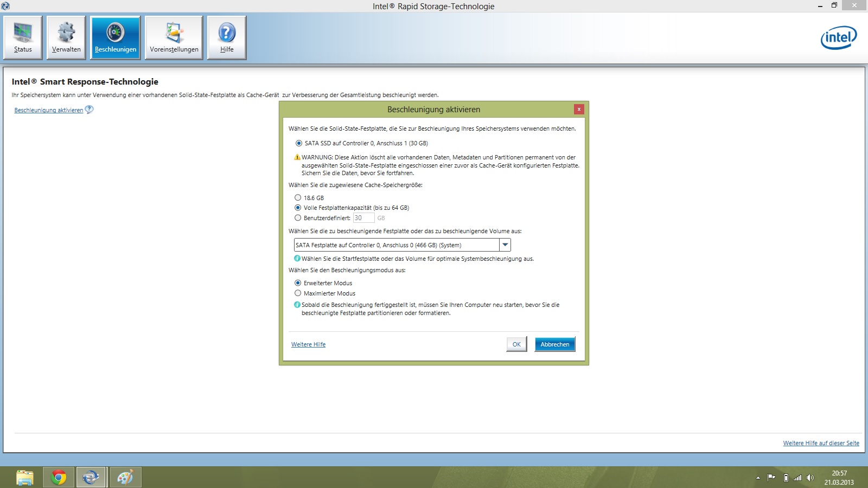The image size is (868, 488).
Task: Click the warning icon beside WARNUNG text
Action: [297, 157]
